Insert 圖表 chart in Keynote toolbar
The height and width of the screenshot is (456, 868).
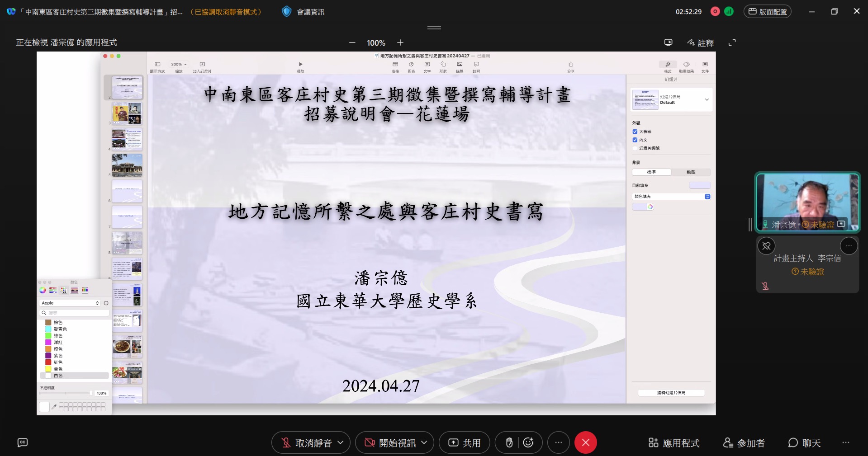pyautogui.click(x=411, y=67)
